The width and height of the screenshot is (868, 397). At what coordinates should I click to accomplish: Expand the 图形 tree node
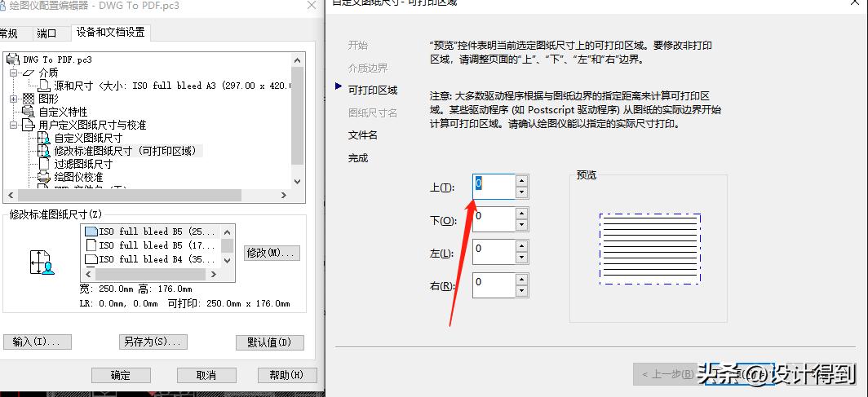[13, 99]
